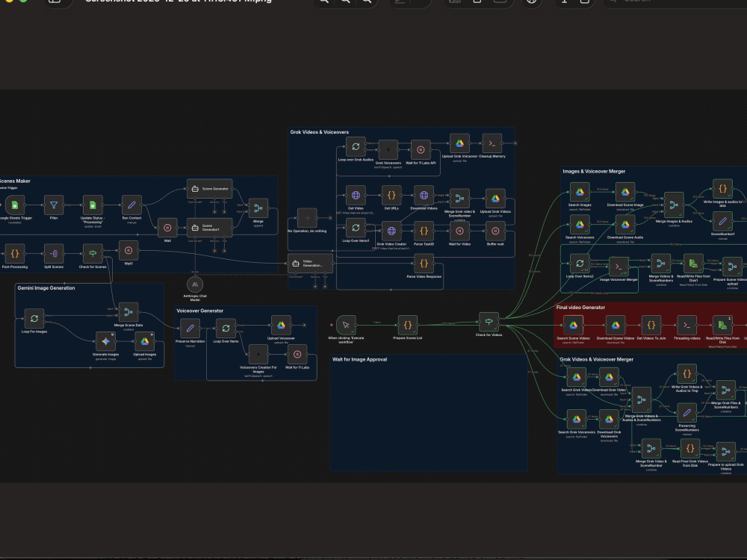Open the Grok Voiceovers node
747x560 pixels.
coord(388,150)
